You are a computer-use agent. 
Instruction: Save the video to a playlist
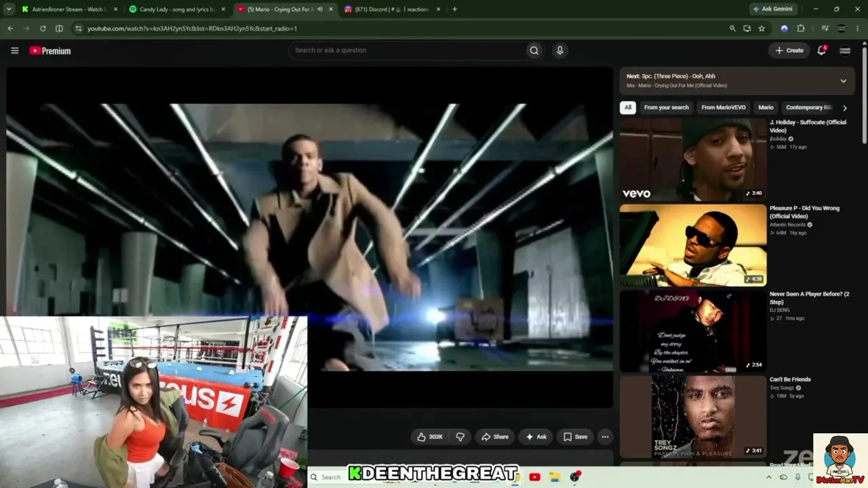coord(576,436)
